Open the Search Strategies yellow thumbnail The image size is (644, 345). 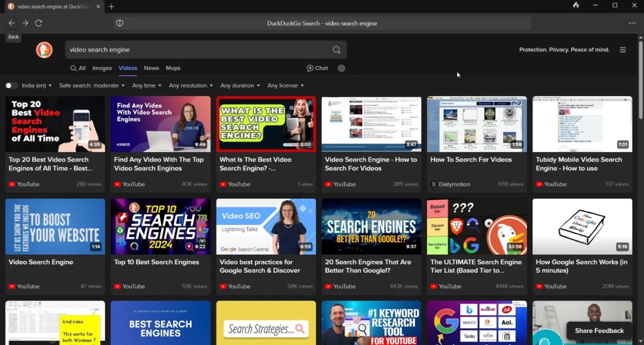pos(266,323)
